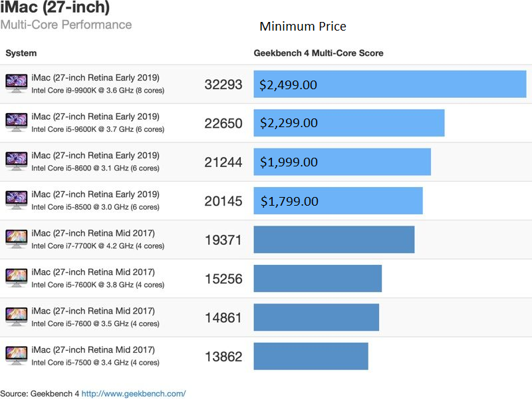Click the Minimum Price label
The height and width of the screenshot is (404, 532).
[303, 27]
